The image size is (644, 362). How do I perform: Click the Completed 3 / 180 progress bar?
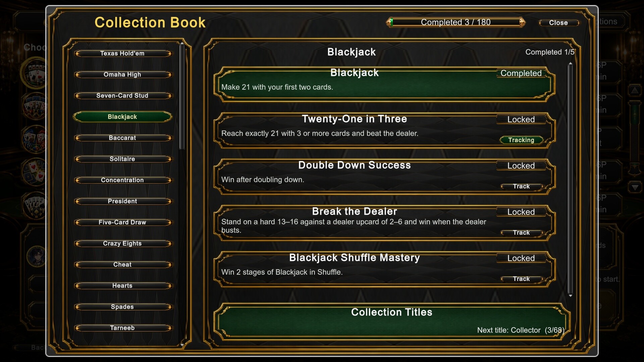pyautogui.click(x=455, y=22)
